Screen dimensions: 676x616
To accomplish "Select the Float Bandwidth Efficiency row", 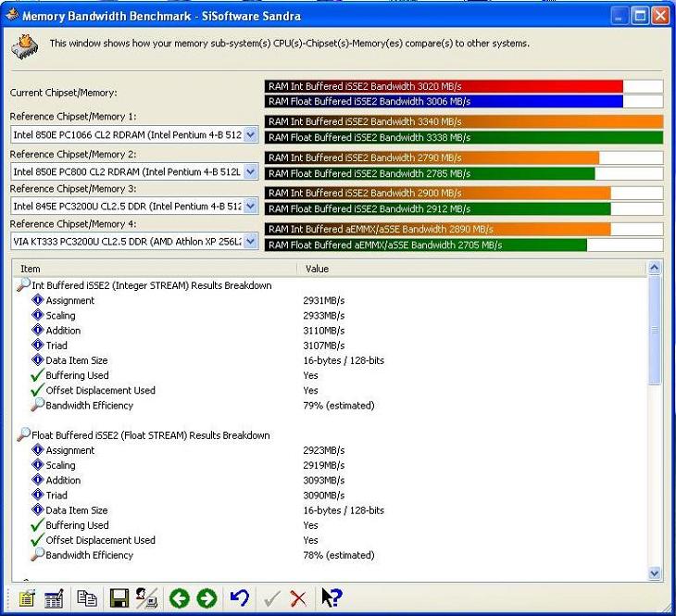I will (89, 555).
